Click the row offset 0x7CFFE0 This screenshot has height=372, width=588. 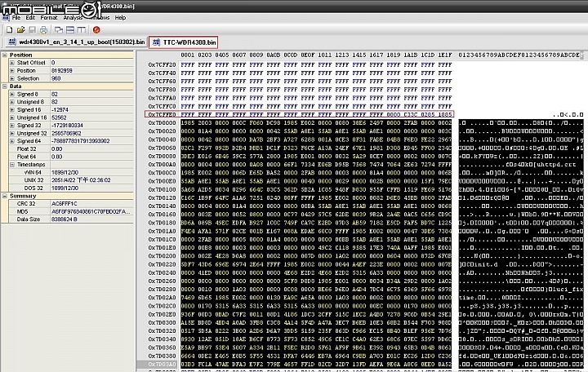click(162, 115)
